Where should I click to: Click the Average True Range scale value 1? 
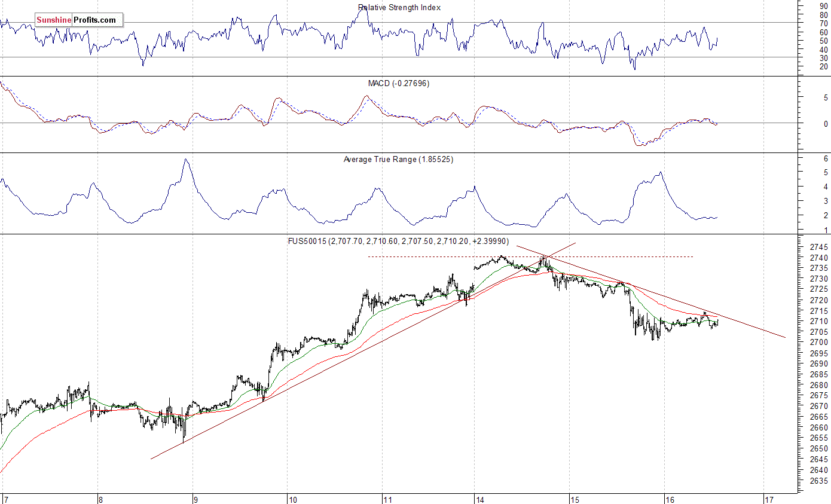pyautogui.click(x=826, y=230)
